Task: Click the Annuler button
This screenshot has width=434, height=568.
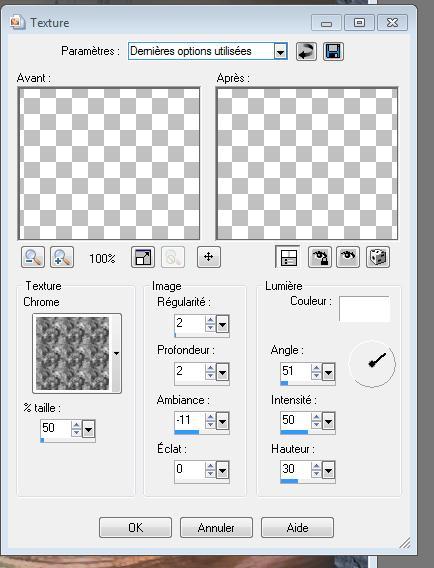Action: tap(216, 527)
